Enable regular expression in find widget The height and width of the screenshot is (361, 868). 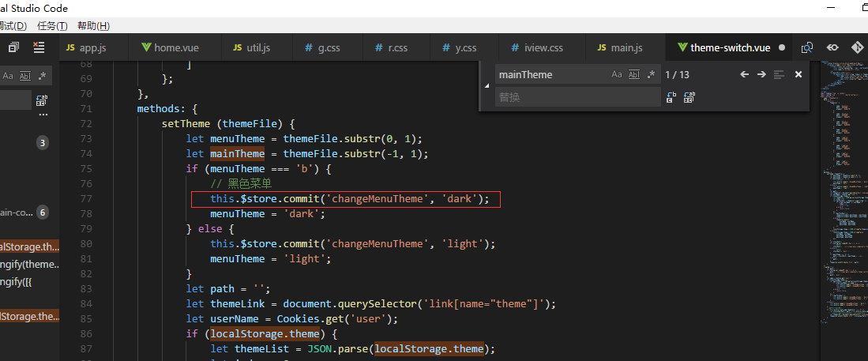point(652,74)
